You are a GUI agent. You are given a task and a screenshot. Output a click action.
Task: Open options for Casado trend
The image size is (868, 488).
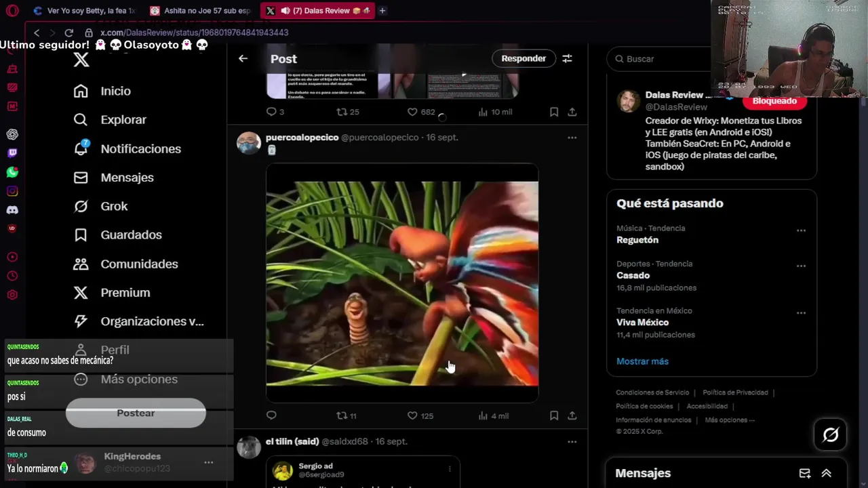[801, 266]
